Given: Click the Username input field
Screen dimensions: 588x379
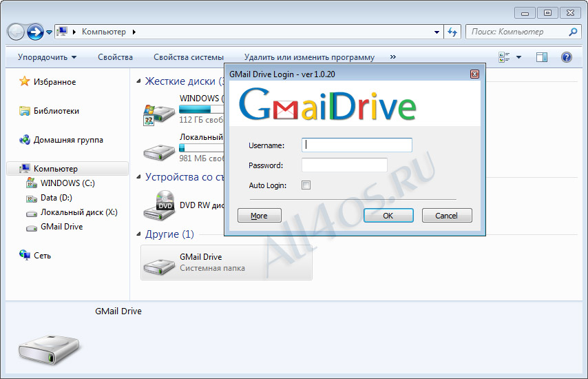Looking at the screenshot, I should point(357,145).
